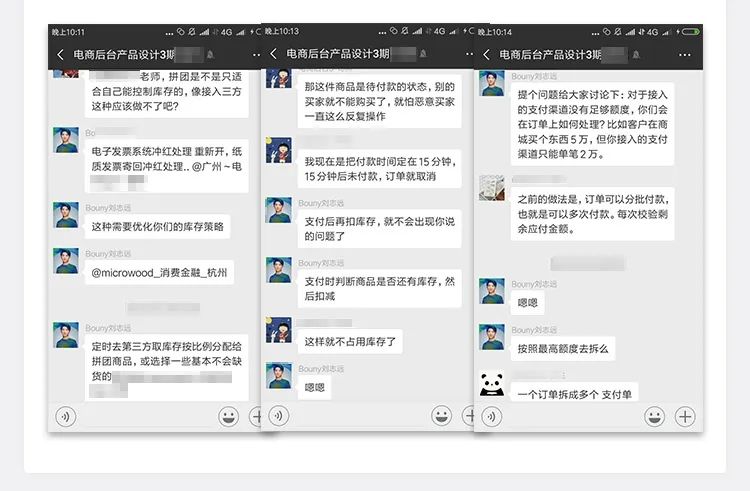
Task: Tap sender name above 这种需要优化你们的库存策略
Action: pos(108,208)
